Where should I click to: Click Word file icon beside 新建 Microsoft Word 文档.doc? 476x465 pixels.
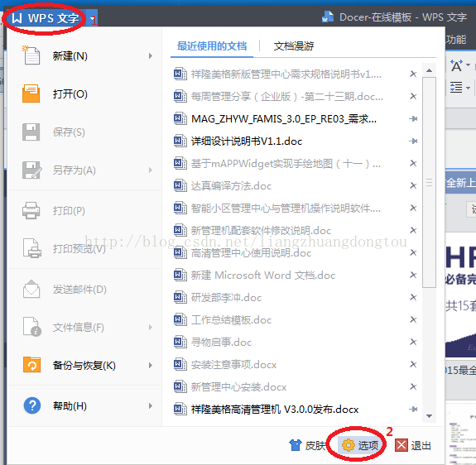tap(180, 276)
